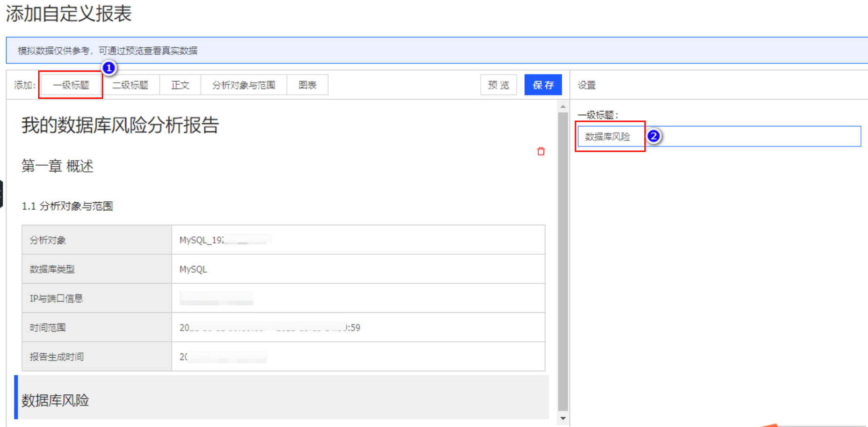
Task: Add a 图表 chart block
Action: click(x=307, y=85)
